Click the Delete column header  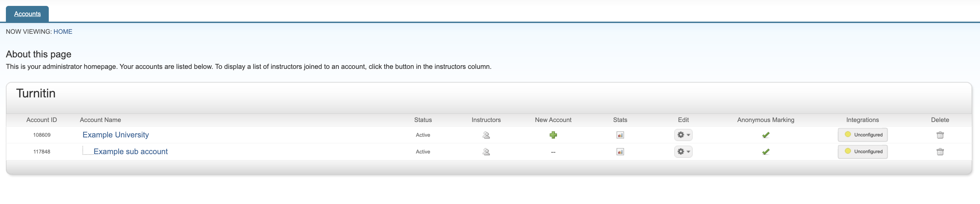tap(940, 120)
